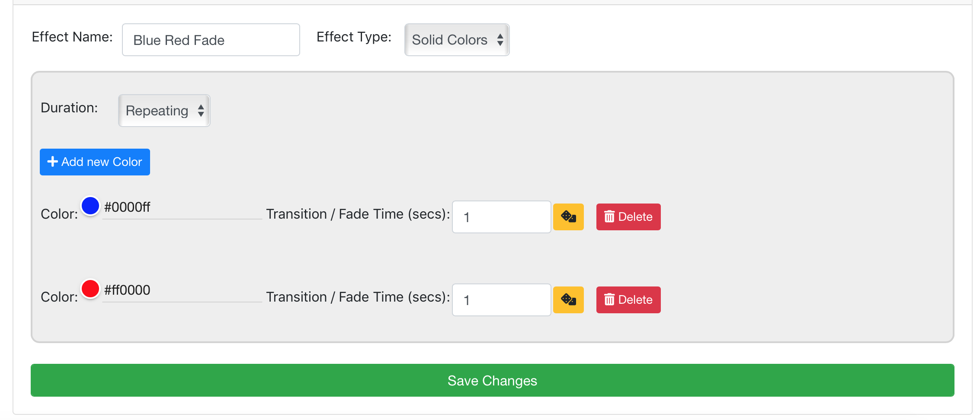Click the plus icon on Add new Color

tap(52, 162)
